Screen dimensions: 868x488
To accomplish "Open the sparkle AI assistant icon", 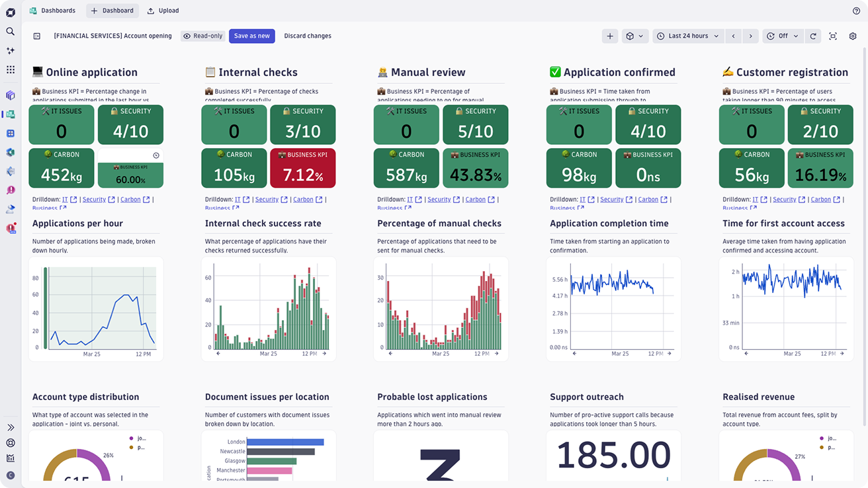I will click(10, 50).
